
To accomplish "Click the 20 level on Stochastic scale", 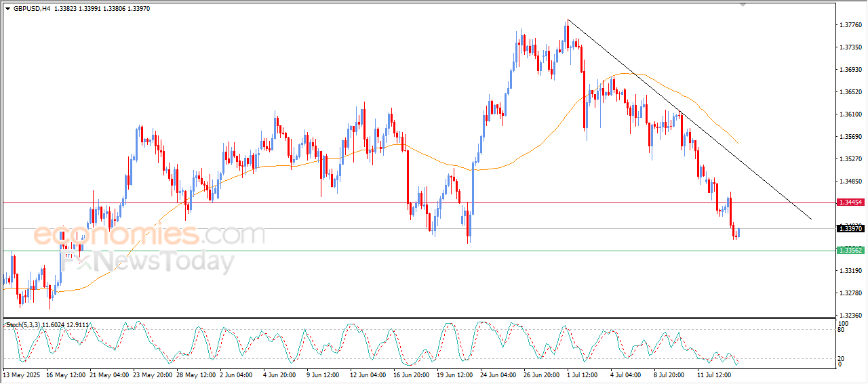I will (x=842, y=359).
